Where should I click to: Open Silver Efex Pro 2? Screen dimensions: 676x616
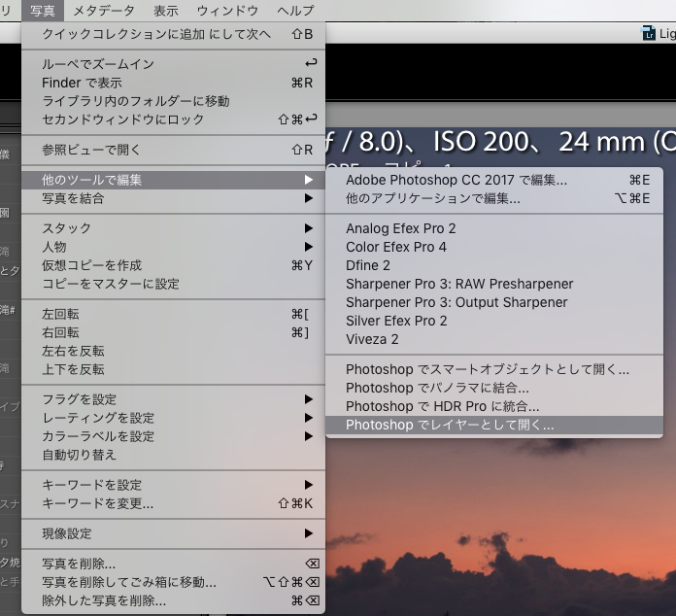(494, 321)
